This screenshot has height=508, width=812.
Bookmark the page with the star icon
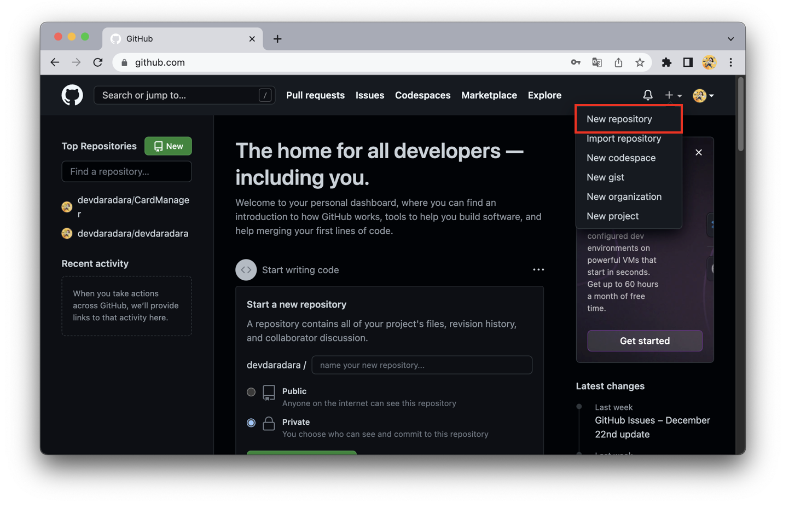[640, 62]
